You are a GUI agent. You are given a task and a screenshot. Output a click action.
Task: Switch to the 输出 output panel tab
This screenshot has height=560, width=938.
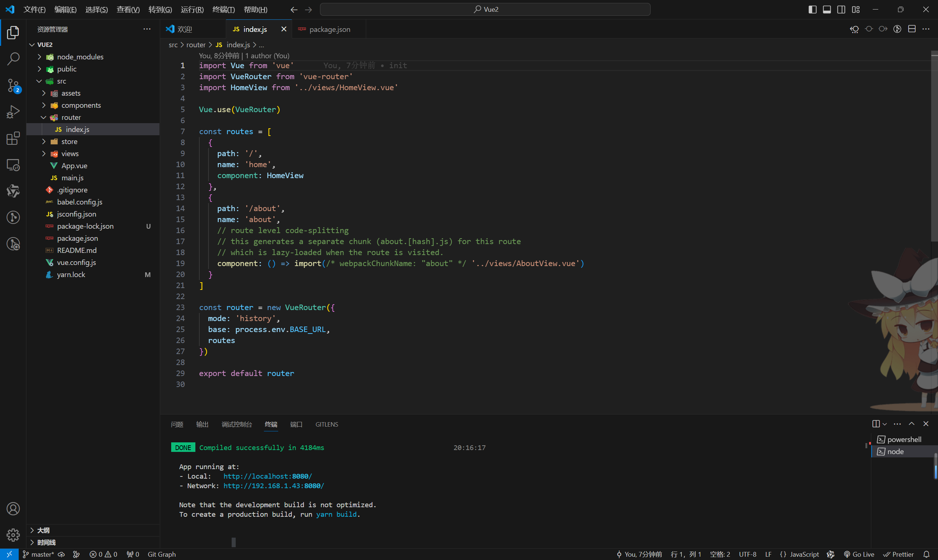click(202, 424)
